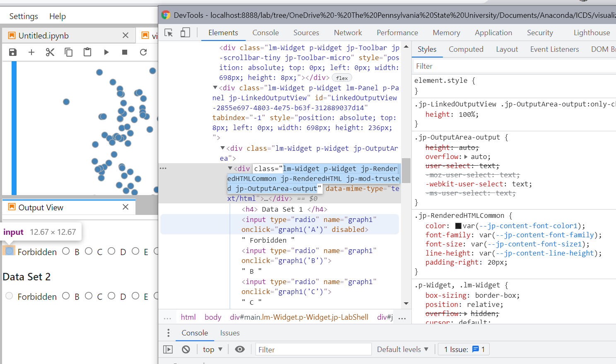
Task: Insert a new cell with the plus icon
Action: tap(31, 52)
